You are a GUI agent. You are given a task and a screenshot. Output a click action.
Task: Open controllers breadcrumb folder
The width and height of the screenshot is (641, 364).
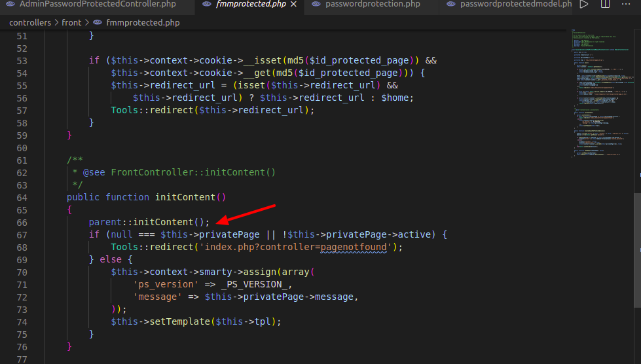tap(30, 23)
